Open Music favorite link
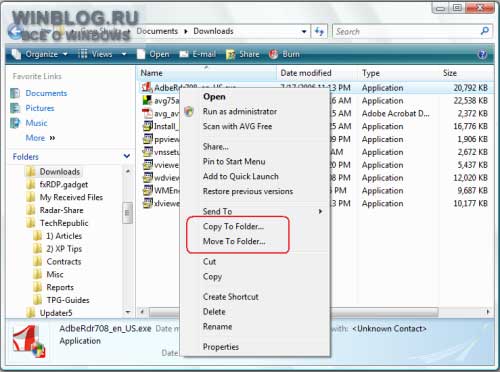This screenshot has width=500, height=372. click(x=36, y=123)
